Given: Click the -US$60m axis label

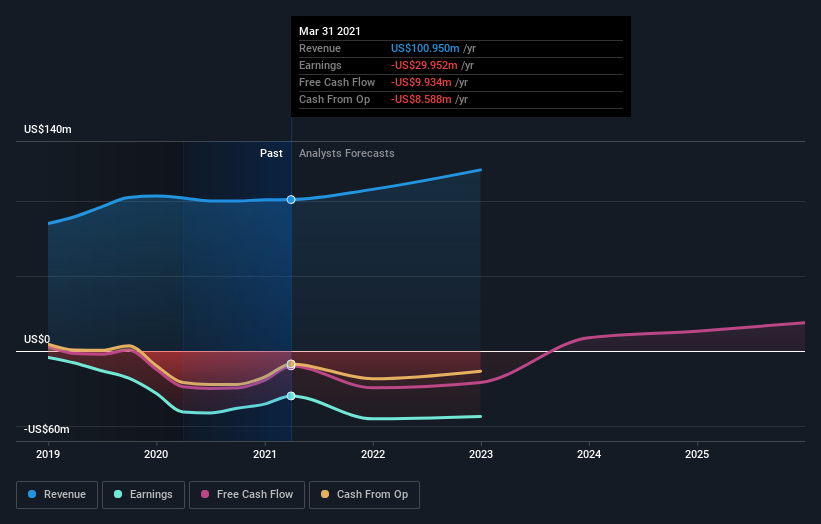Looking at the screenshot, I should pos(47,429).
